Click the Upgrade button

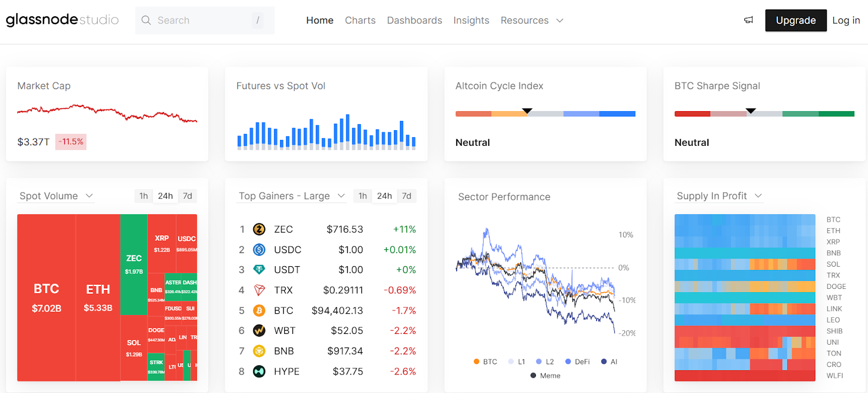click(x=795, y=20)
